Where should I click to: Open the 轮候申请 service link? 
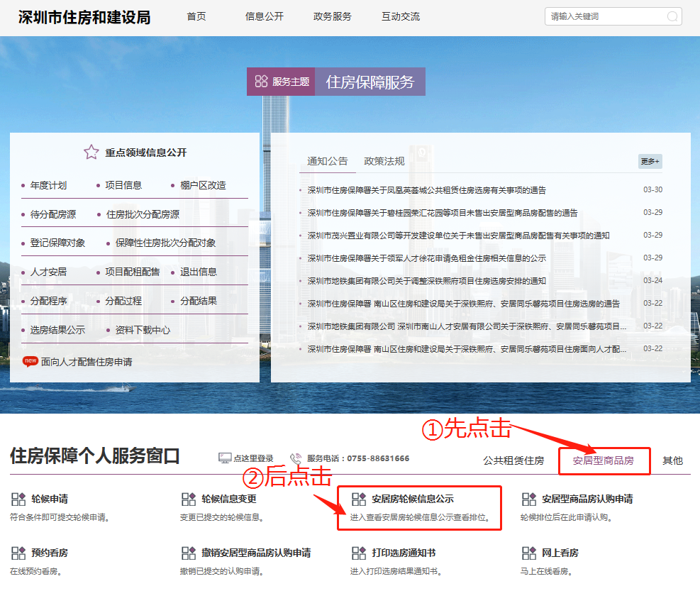point(50,499)
